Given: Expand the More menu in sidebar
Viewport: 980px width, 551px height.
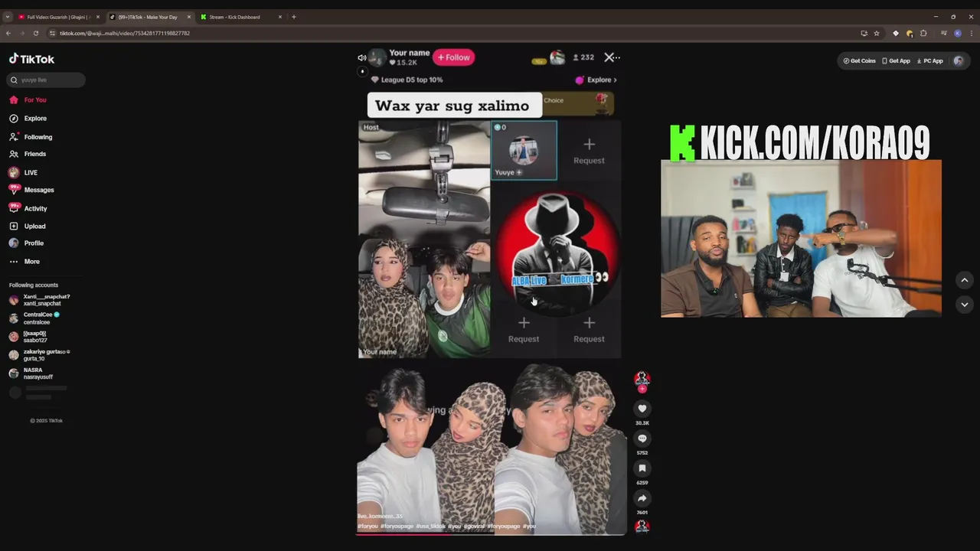Looking at the screenshot, I should click(24, 262).
